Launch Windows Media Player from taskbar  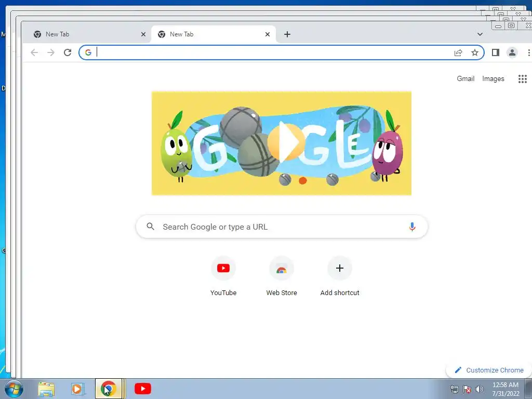point(77,389)
